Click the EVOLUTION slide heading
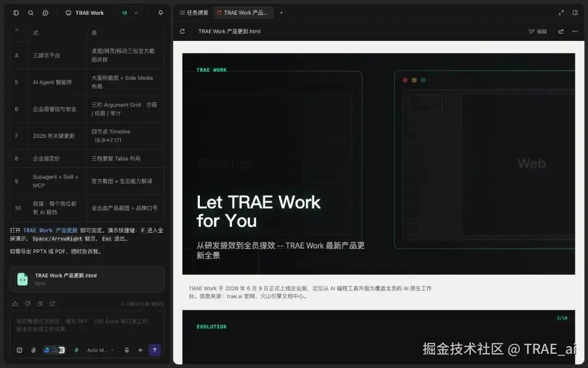 click(x=211, y=327)
